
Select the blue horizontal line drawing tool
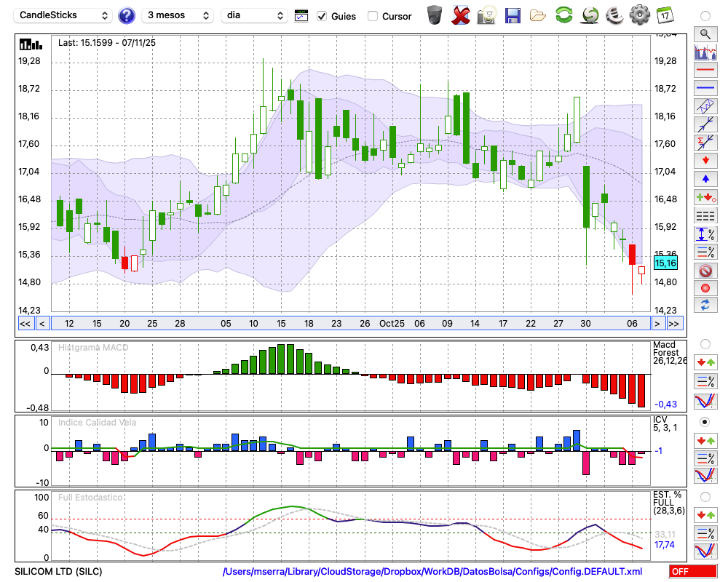(705, 88)
